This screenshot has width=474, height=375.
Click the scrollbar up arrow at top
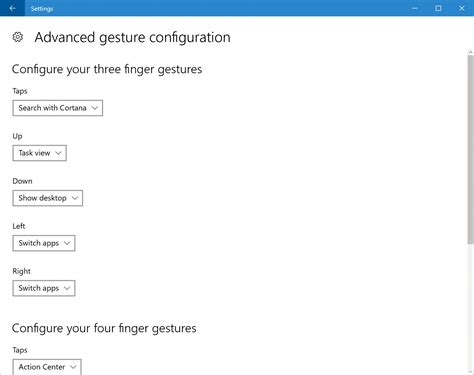pos(470,52)
